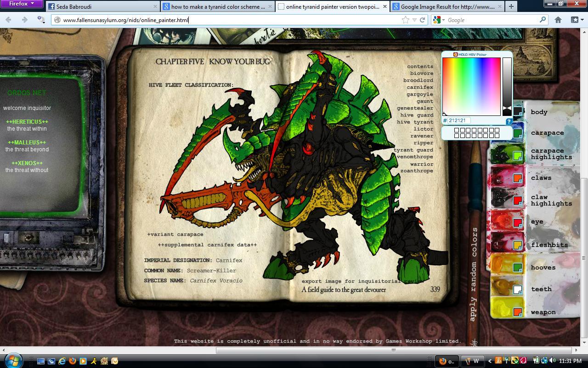
Task: Switch to the Seda Babroudi Facebook tab
Action: pos(102,6)
